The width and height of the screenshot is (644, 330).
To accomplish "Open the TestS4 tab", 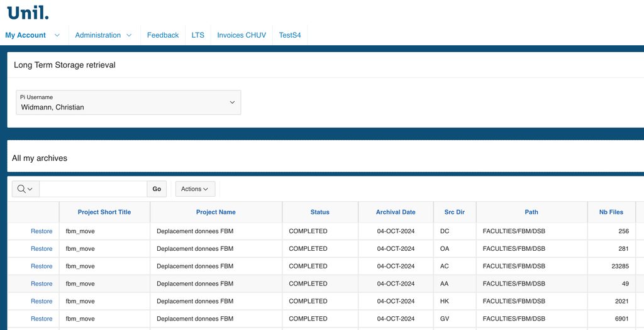I will coord(290,35).
